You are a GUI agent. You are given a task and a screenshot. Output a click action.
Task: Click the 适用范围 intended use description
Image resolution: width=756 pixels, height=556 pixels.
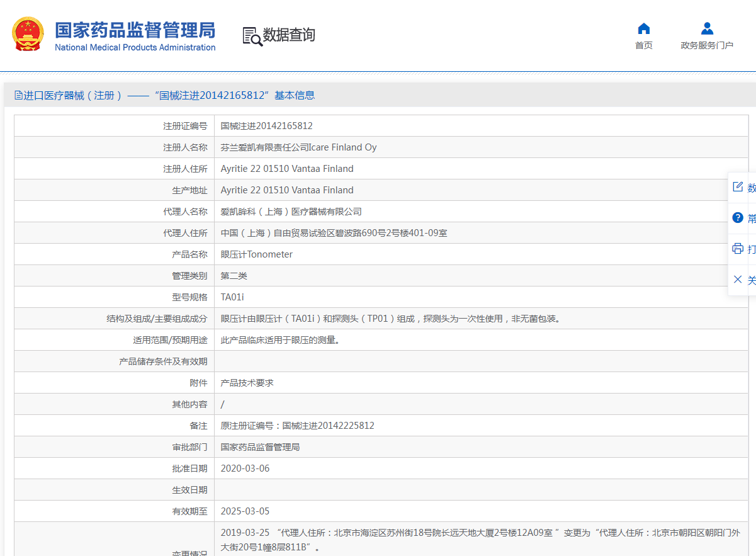click(x=280, y=340)
